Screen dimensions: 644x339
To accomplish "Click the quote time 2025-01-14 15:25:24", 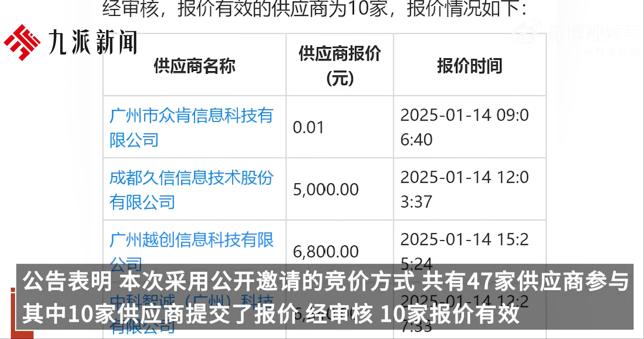I will tap(464, 251).
